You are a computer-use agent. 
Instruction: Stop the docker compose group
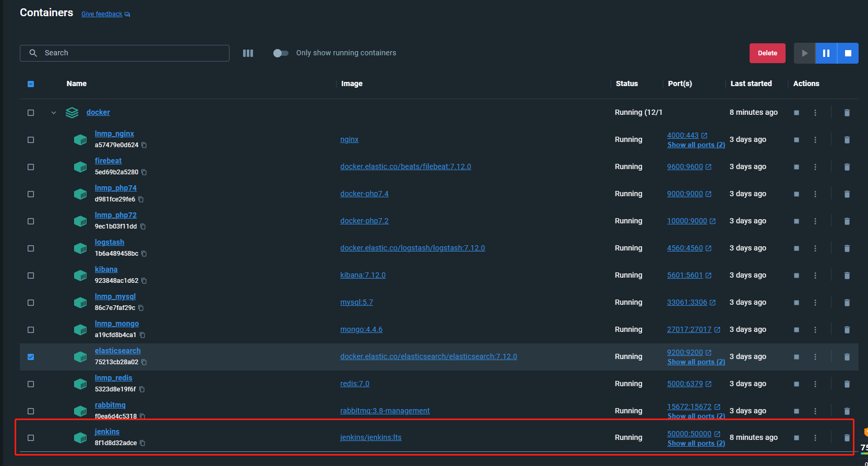click(797, 113)
